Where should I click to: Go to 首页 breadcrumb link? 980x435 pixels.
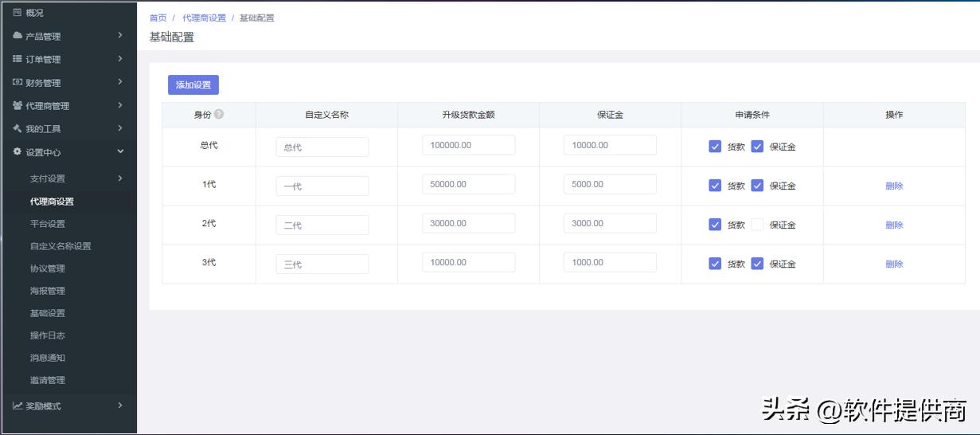tap(158, 18)
